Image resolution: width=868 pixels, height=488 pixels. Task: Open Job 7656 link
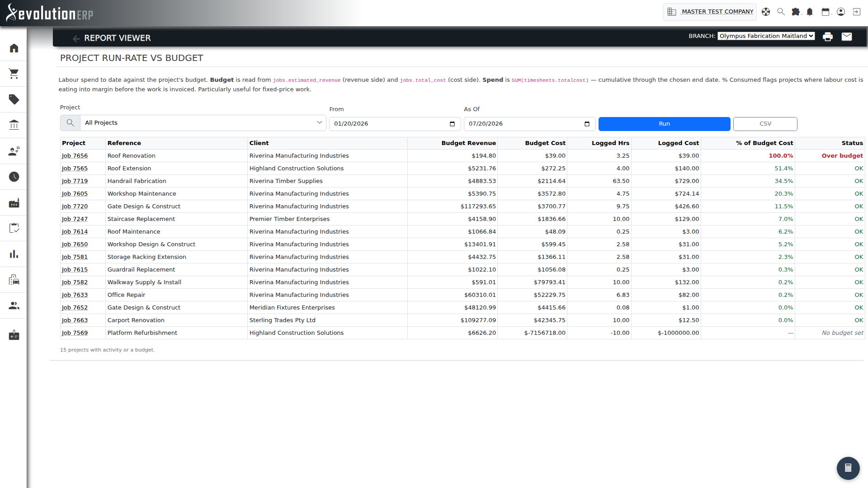click(x=75, y=156)
